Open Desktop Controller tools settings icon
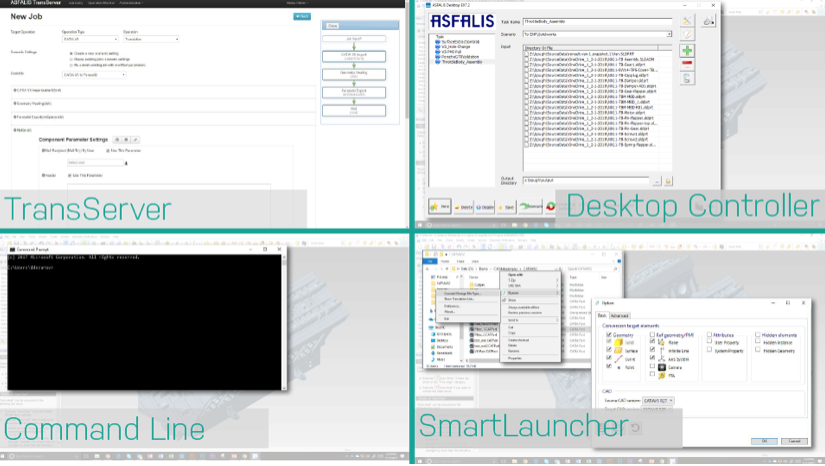Image resolution: width=825 pixels, height=466 pixels. pos(687,21)
